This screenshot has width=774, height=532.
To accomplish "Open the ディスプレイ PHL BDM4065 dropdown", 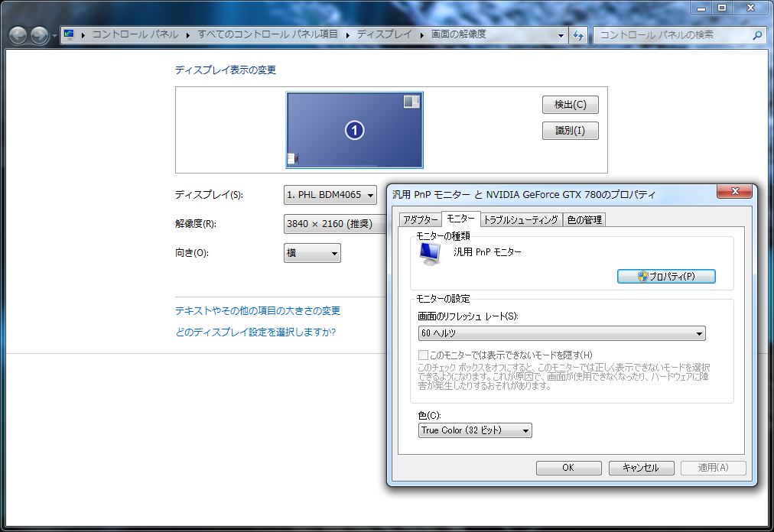I will click(330, 195).
